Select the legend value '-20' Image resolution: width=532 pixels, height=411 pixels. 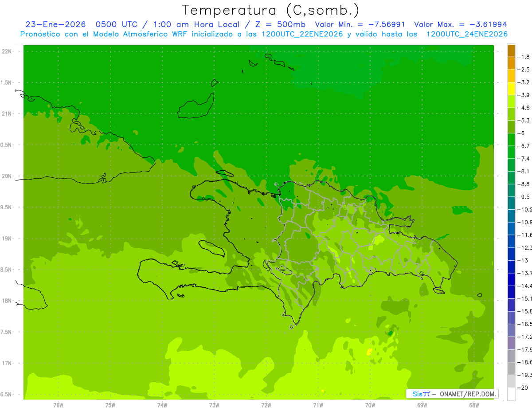[x=522, y=388]
